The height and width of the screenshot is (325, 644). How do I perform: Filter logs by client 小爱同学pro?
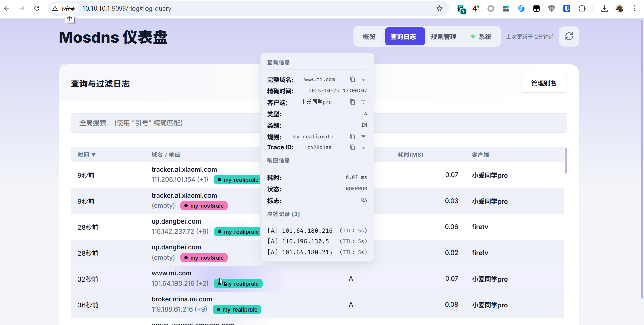click(x=363, y=102)
